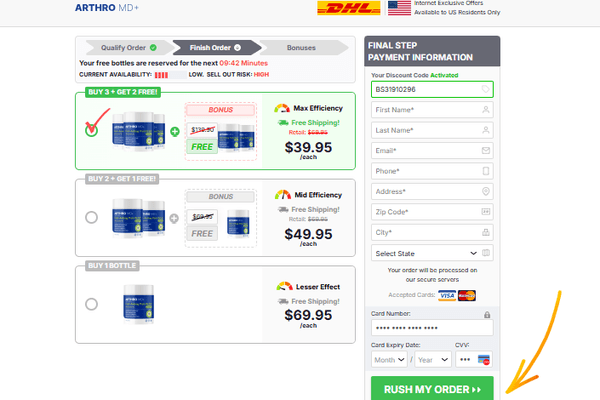The image size is (600, 400).
Task: Open the expiry Month dropdown
Action: [x=389, y=360]
